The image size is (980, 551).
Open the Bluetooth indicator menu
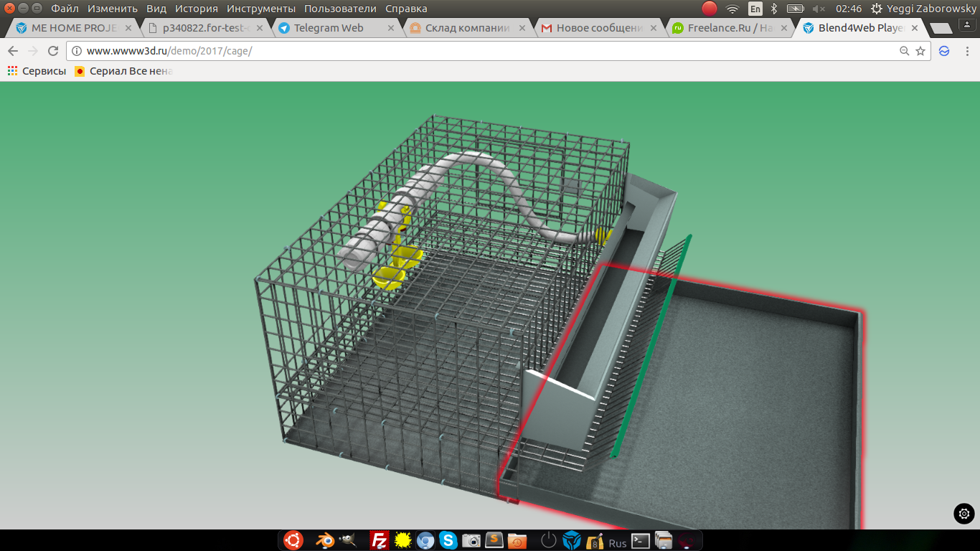point(774,9)
